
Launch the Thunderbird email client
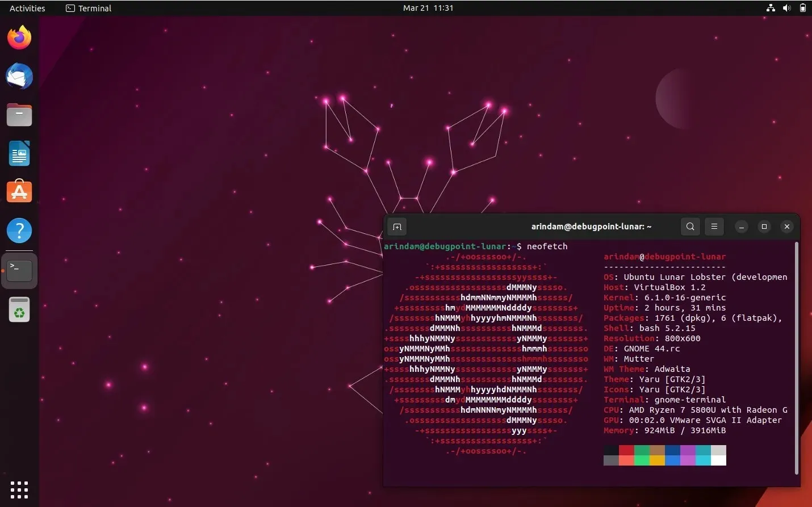[19, 76]
